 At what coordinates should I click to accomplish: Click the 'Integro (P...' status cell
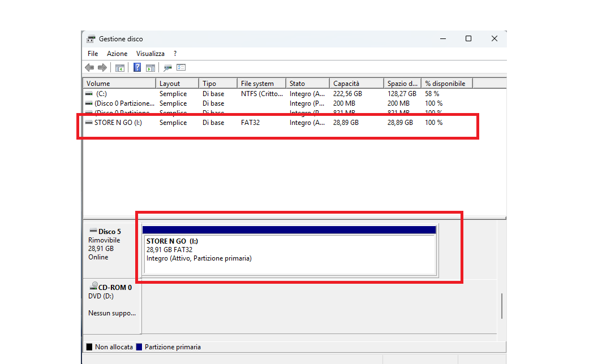pyautogui.click(x=307, y=103)
